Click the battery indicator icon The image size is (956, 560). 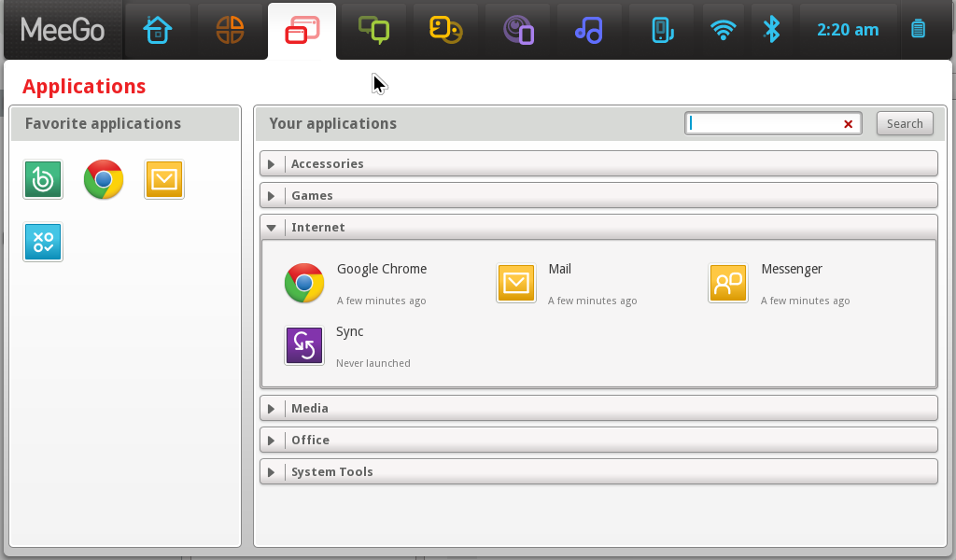[918, 29]
